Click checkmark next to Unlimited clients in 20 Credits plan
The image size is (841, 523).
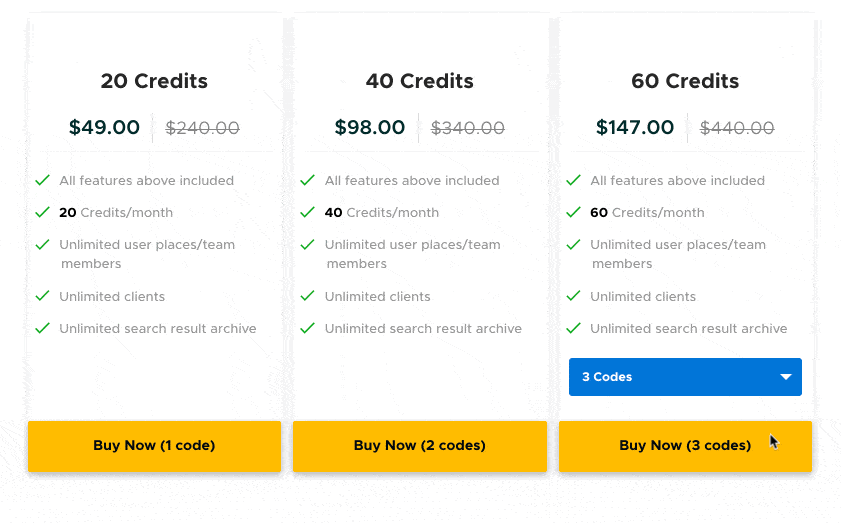[x=42, y=296]
